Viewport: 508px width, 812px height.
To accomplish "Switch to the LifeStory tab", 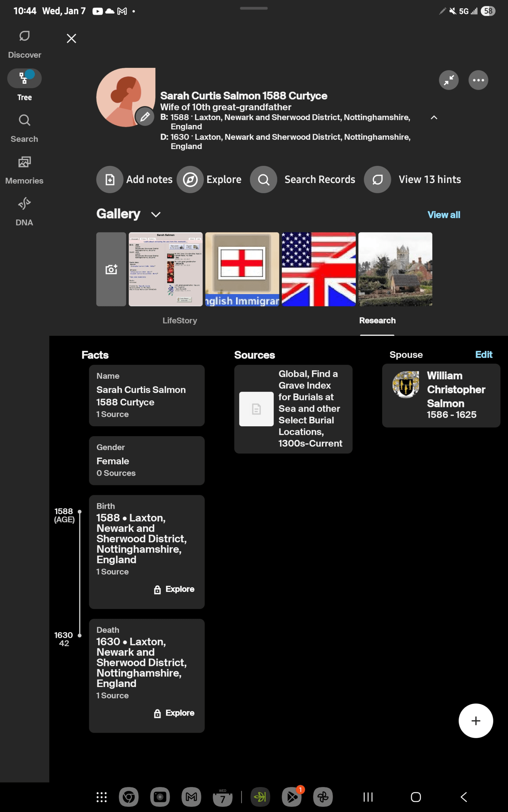I will pyautogui.click(x=180, y=320).
